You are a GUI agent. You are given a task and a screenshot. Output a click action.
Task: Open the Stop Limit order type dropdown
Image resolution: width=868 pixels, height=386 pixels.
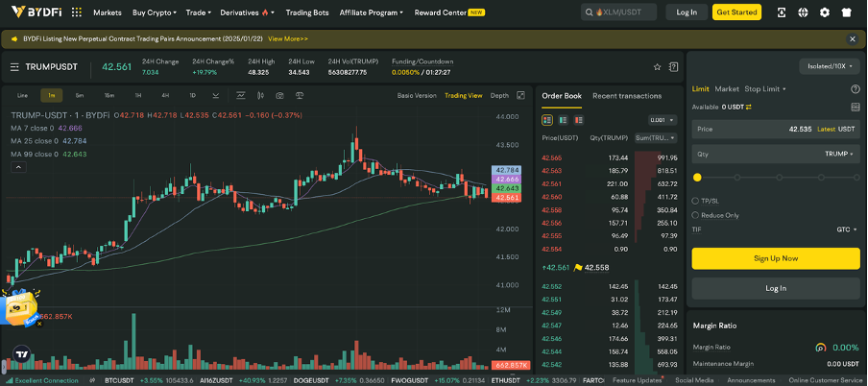765,89
